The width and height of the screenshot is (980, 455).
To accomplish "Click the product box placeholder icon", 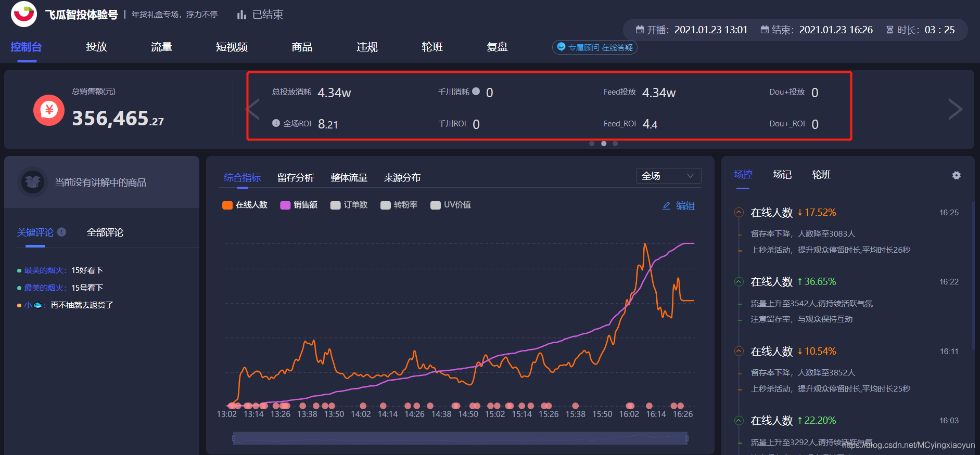I will tap(33, 182).
